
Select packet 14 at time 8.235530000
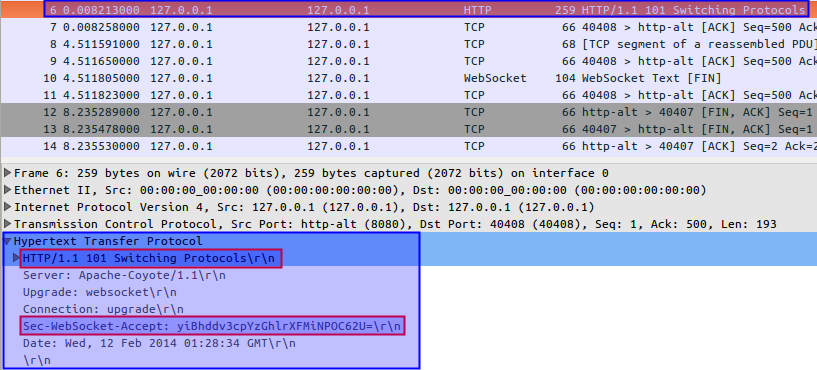point(408,146)
